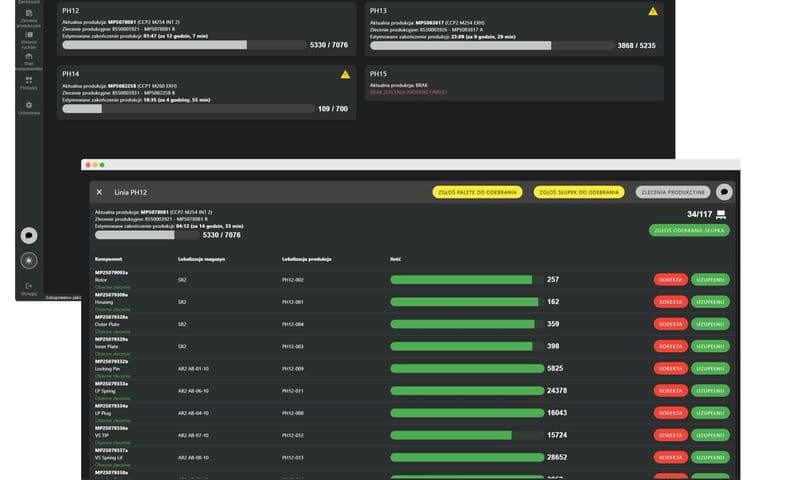The width and height of the screenshot is (800, 480).
Task: Click the white chat bubble in sidebar
Action: coord(31,236)
